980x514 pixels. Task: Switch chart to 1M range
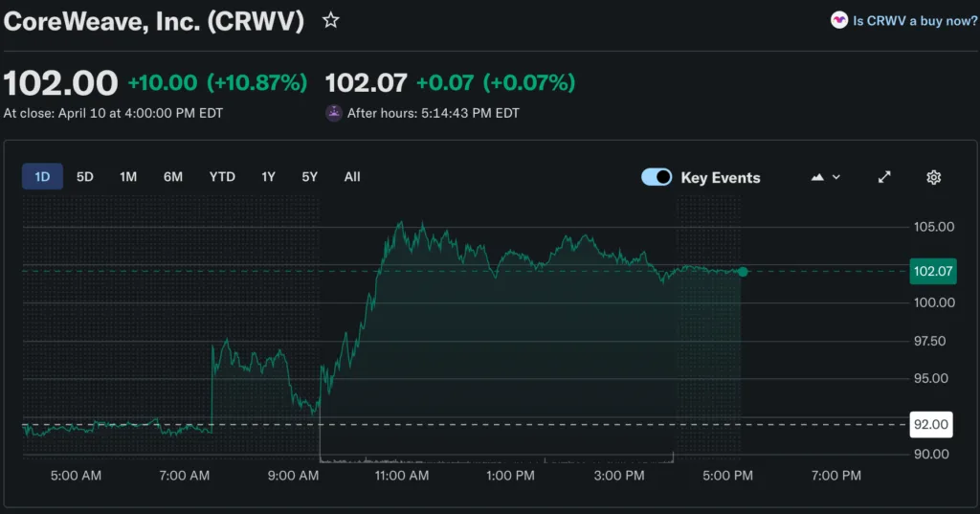coord(128,177)
